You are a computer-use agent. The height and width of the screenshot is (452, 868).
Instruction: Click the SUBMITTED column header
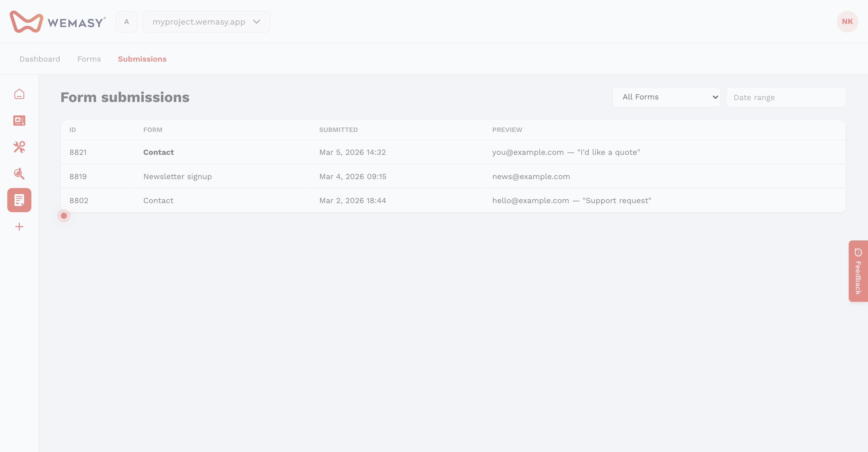339,130
